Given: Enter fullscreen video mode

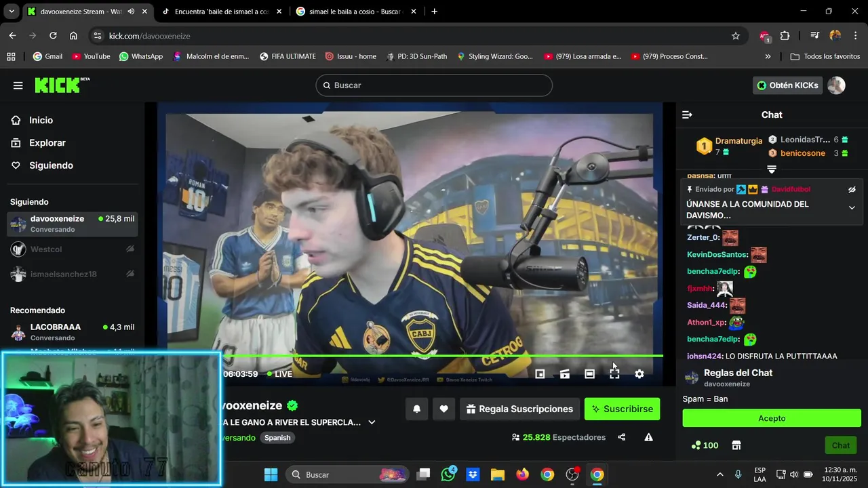Looking at the screenshot, I should (614, 373).
